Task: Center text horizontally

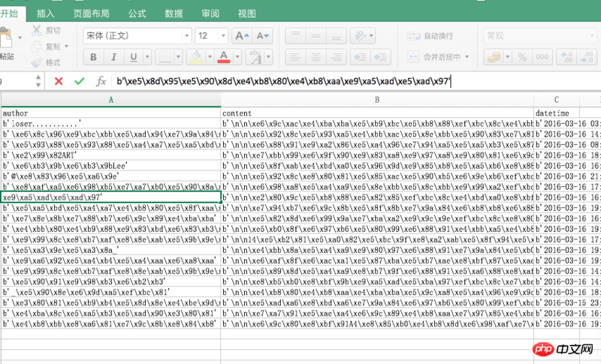Action: (x=316, y=57)
